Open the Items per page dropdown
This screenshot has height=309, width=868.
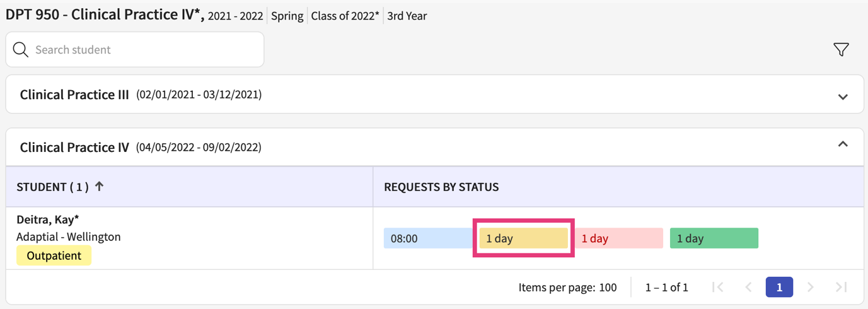click(x=608, y=288)
